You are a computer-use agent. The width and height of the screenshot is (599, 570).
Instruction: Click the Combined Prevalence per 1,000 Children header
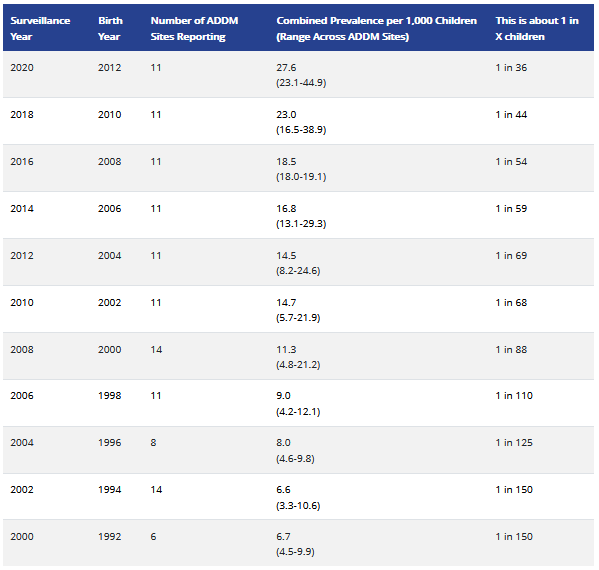[x=376, y=29]
